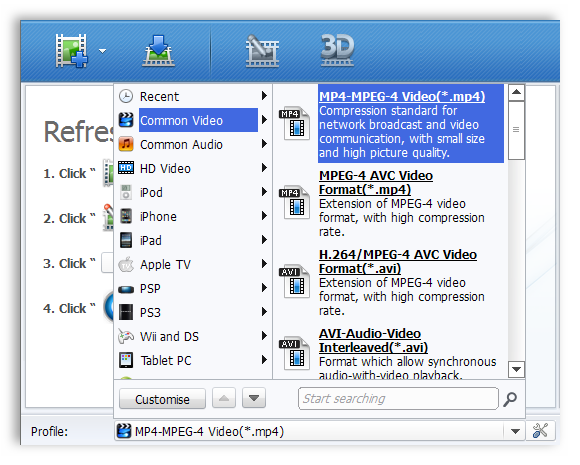Click the MP4 file icon for MP4-MPEG-4 Video
The width and height of the screenshot is (580, 465).
[295, 124]
